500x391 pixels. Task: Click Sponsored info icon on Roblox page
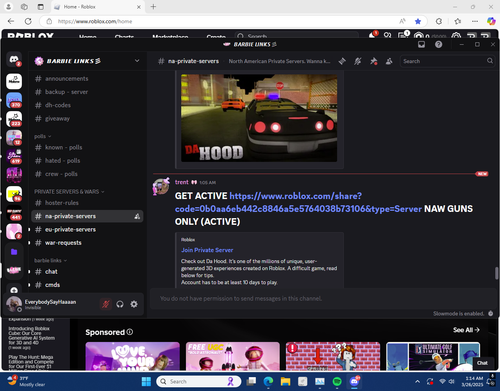pyautogui.click(x=130, y=332)
